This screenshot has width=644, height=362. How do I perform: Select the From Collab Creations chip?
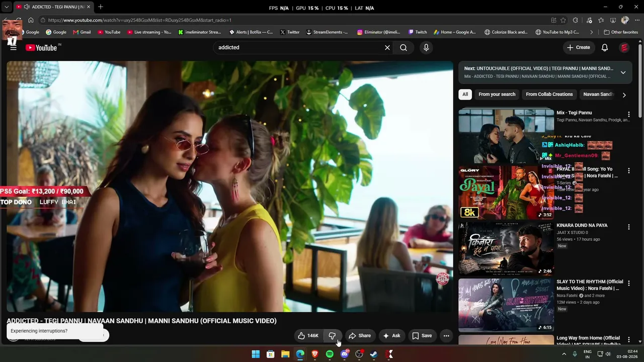(x=549, y=95)
